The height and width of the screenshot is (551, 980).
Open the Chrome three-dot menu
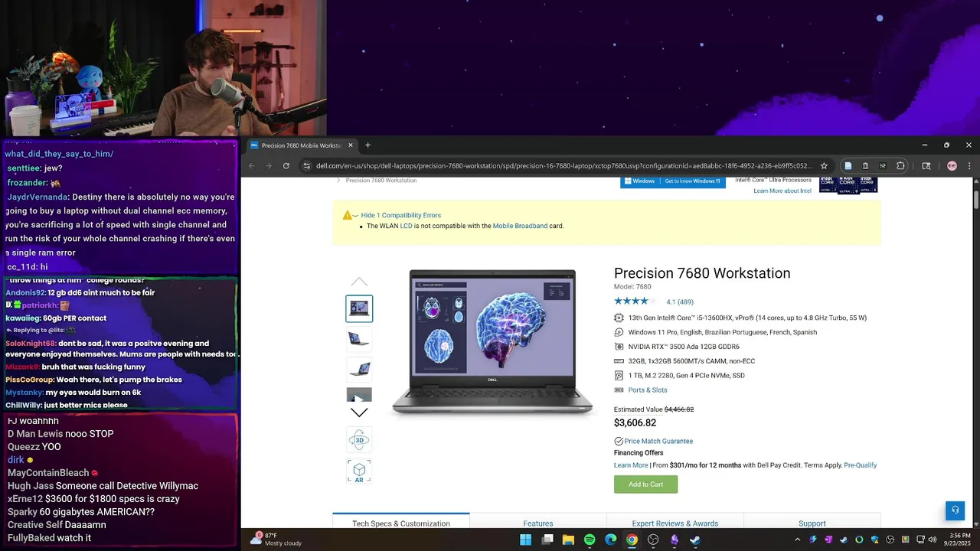969,166
